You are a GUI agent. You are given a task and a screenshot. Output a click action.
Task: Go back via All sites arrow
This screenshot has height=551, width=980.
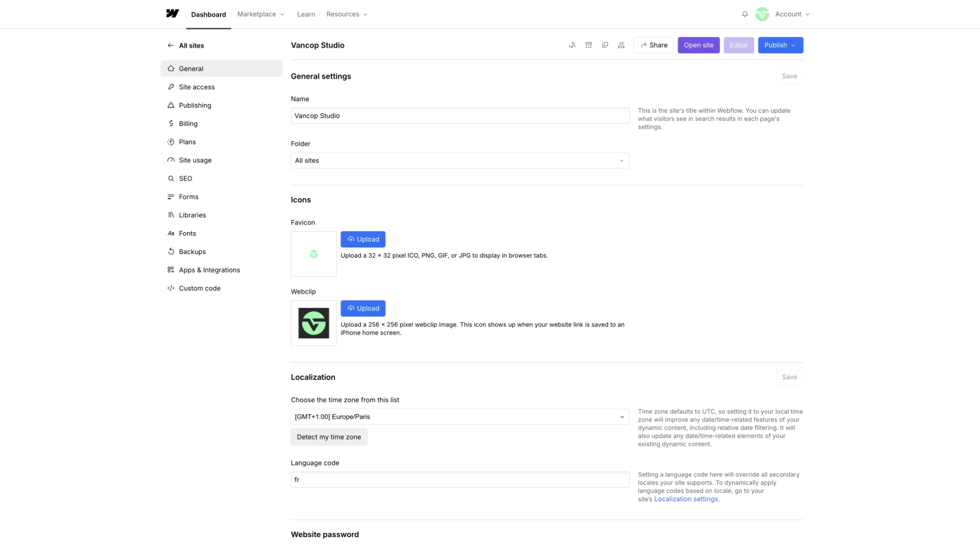click(x=170, y=45)
